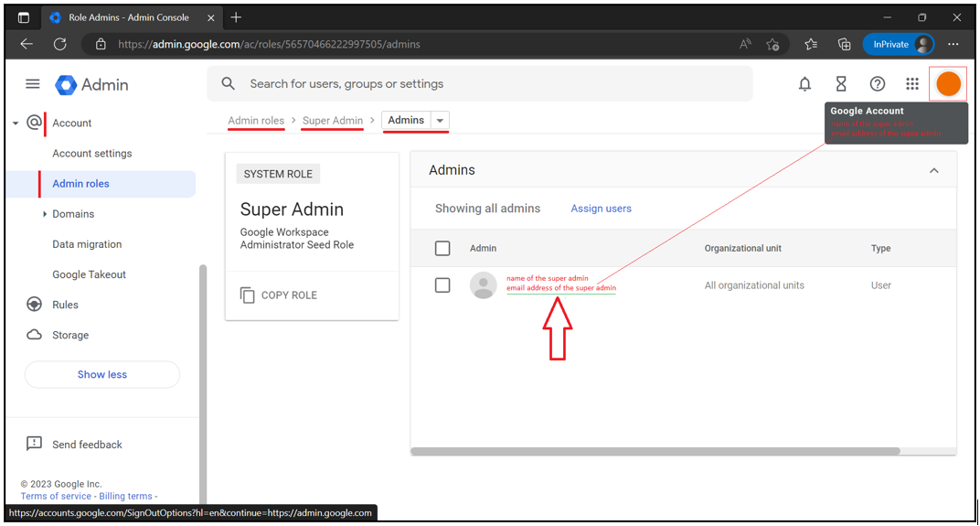Click the Google Admin logo

(91, 84)
